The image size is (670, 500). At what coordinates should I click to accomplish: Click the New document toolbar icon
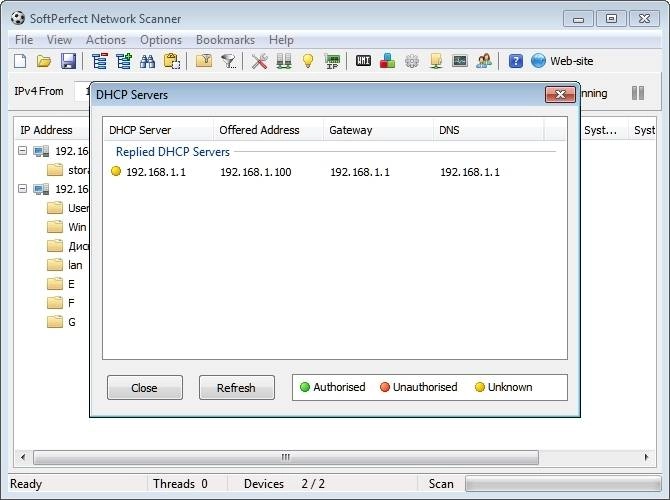(20, 61)
